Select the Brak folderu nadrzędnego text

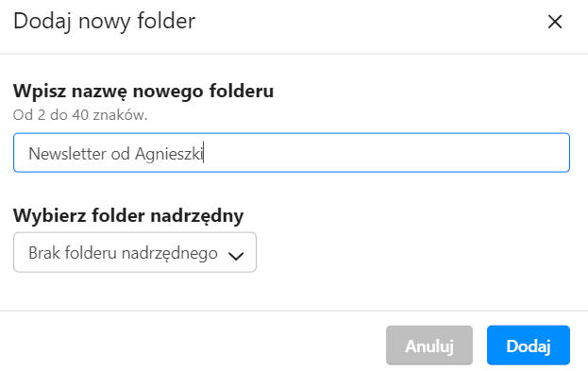click(x=123, y=253)
